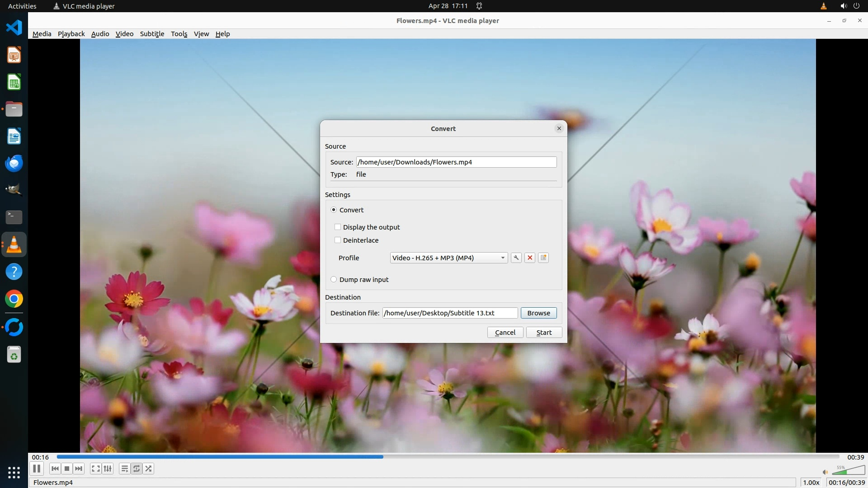Delete selected profile with red X

(x=530, y=258)
